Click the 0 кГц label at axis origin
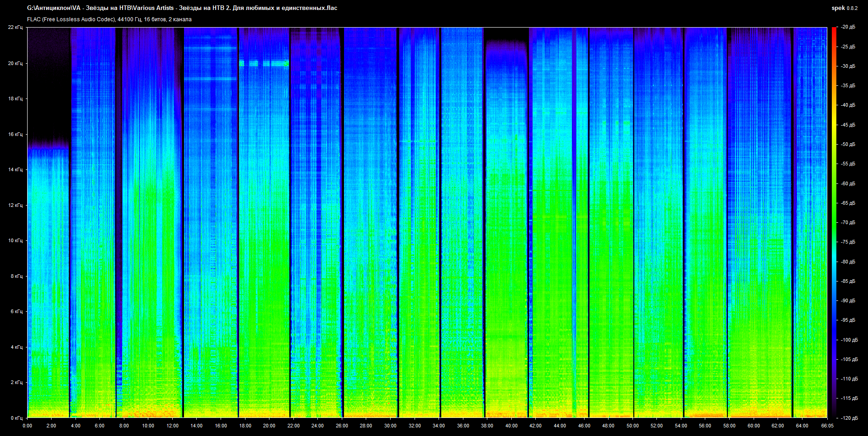The height and width of the screenshot is (436, 868). tap(16, 418)
